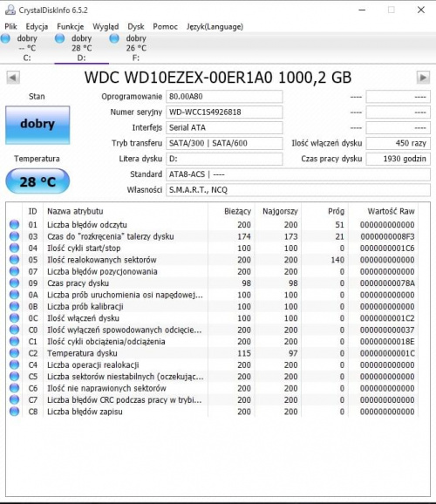The width and height of the screenshot is (436, 504).
Task: Click raw value 0000000001C6
Action: pyautogui.click(x=387, y=249)
